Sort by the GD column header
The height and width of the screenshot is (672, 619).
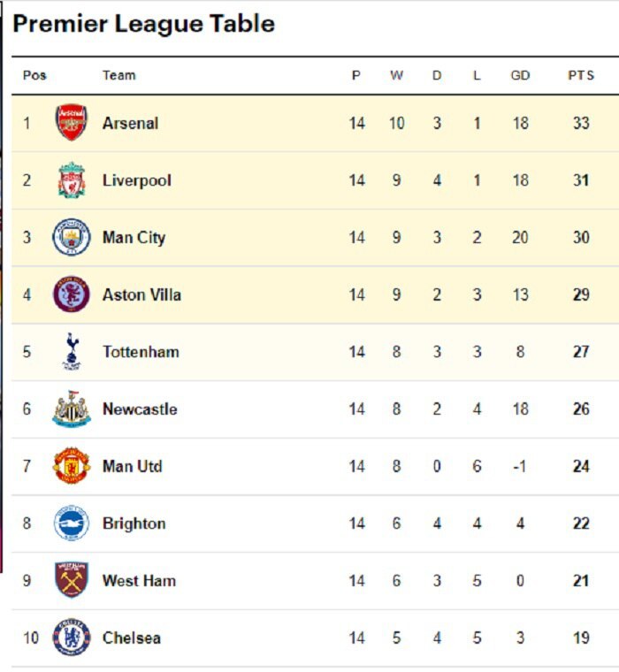[520, 75]
